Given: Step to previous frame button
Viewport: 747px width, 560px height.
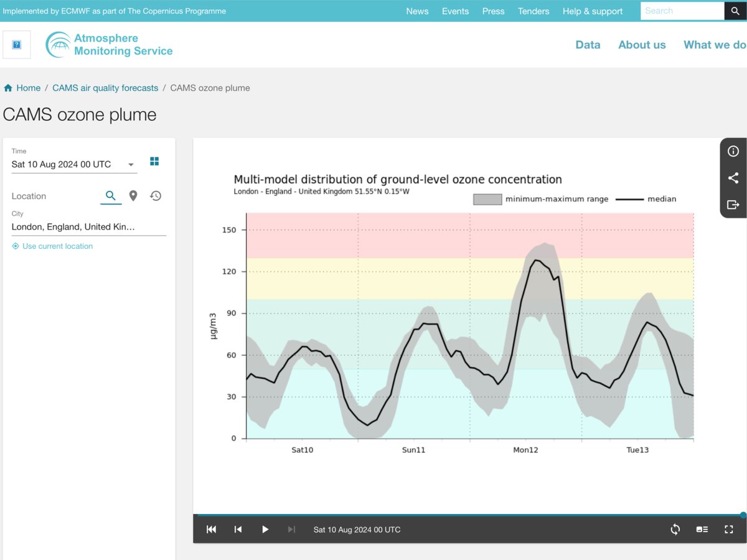Looking at the screenshot, I should click(238, 530).
